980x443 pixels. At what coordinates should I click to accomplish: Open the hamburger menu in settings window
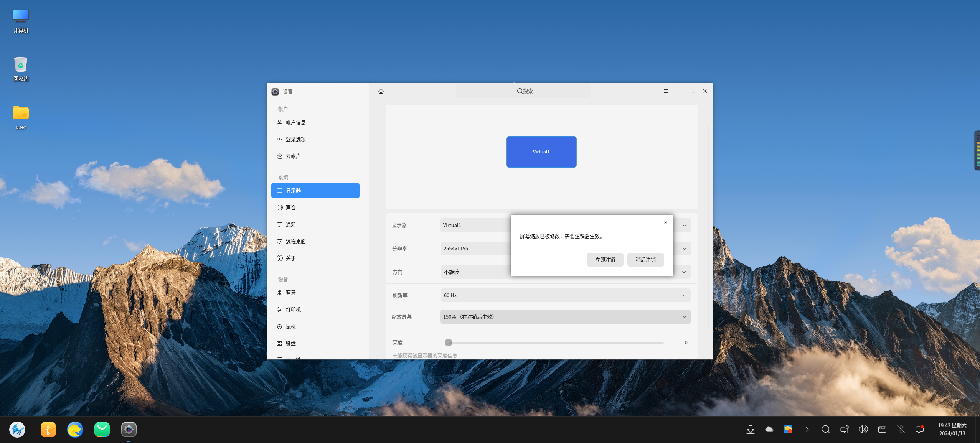[x=665, y=91]
